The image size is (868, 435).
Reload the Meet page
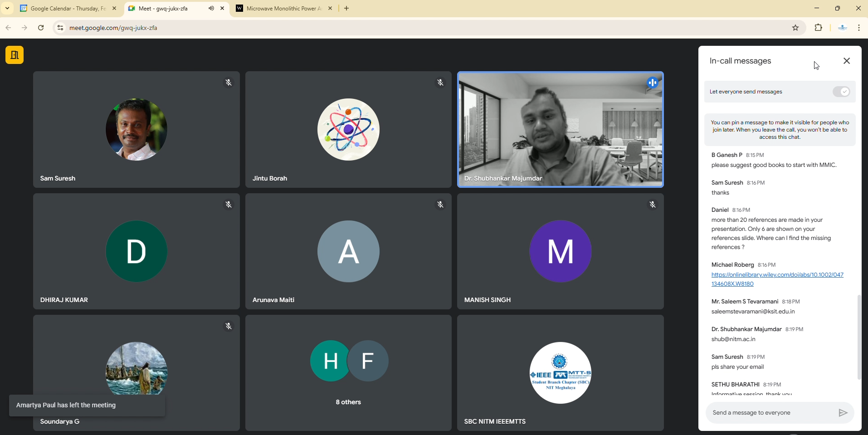coord(41,28)
